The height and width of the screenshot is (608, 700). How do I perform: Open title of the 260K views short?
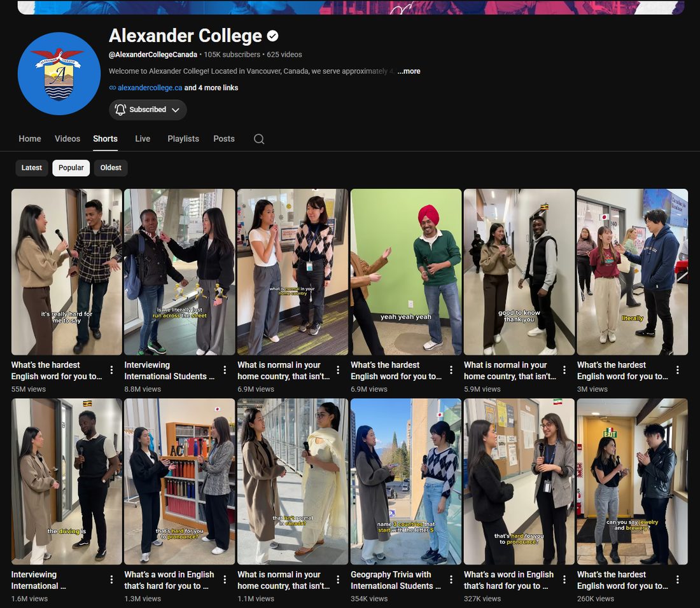click(622, 581)
